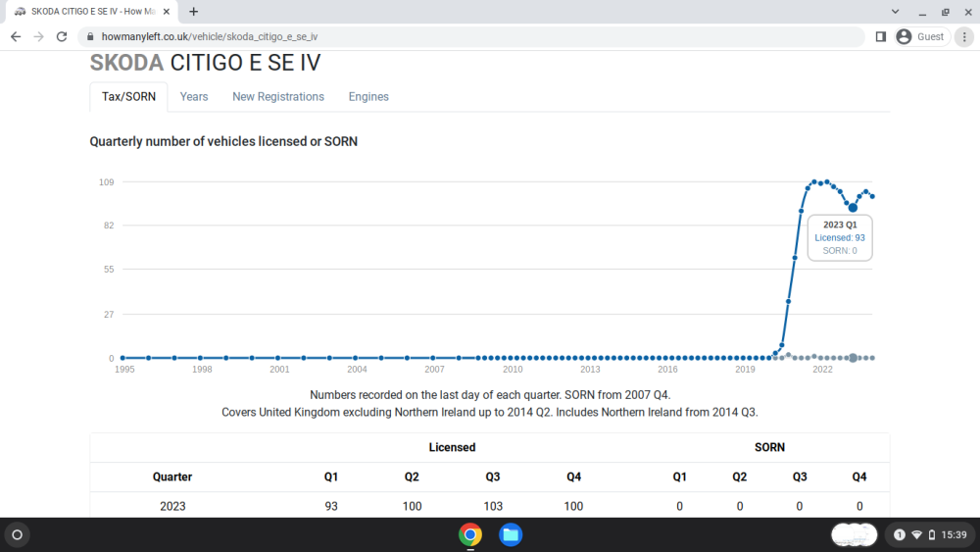The width and height of the screenshot is (980, 552).
Task: Open the Engines tab
Action: click(368, 97)
